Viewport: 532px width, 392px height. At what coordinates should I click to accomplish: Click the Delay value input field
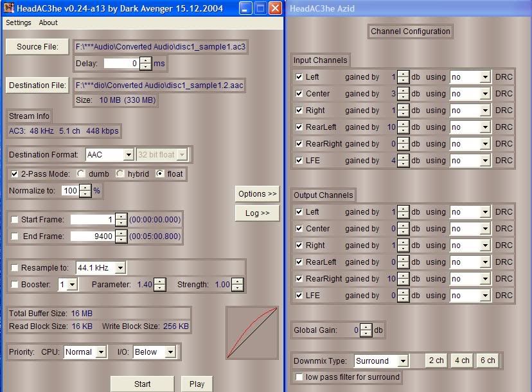click(121, 63)
